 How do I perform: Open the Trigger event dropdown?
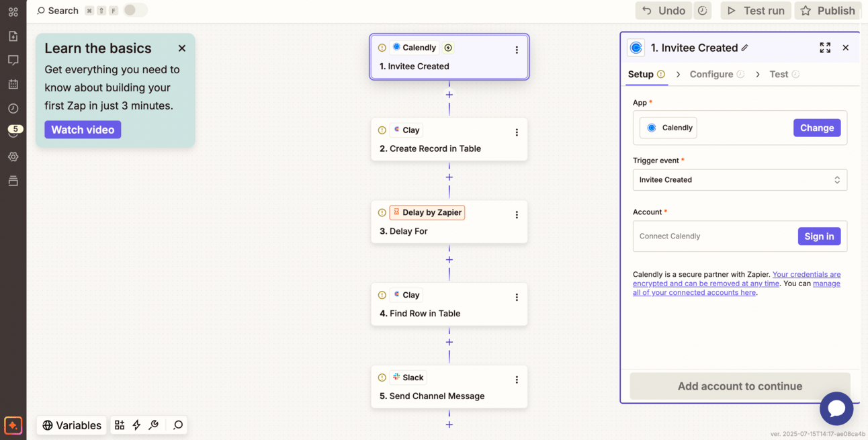tap(740, 180)
